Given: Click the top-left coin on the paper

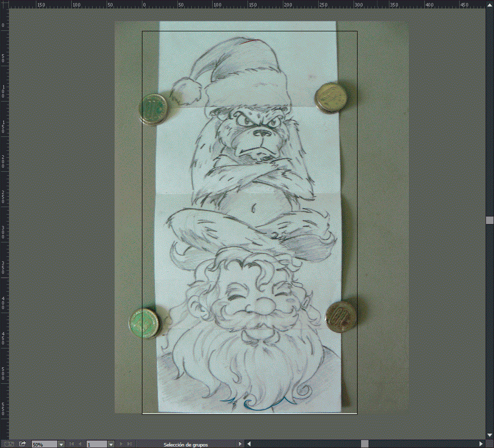Looking at the screenshot, I should 153,109.
